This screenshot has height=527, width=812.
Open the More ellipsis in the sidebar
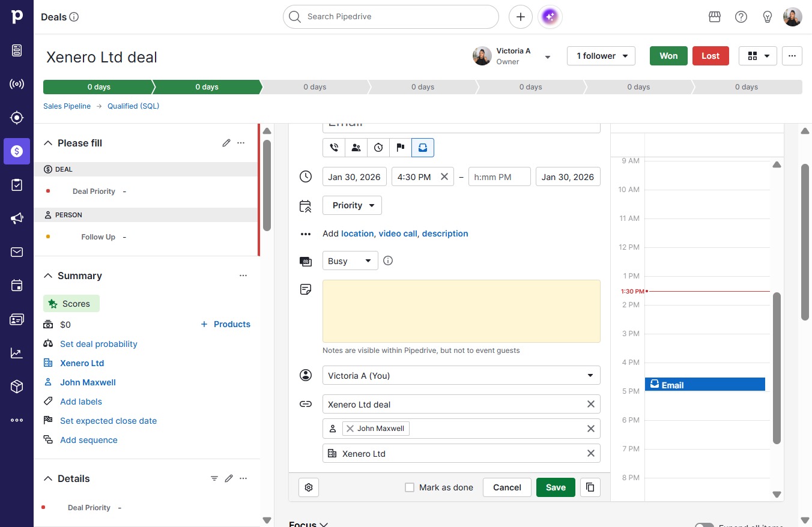point(17,420)
